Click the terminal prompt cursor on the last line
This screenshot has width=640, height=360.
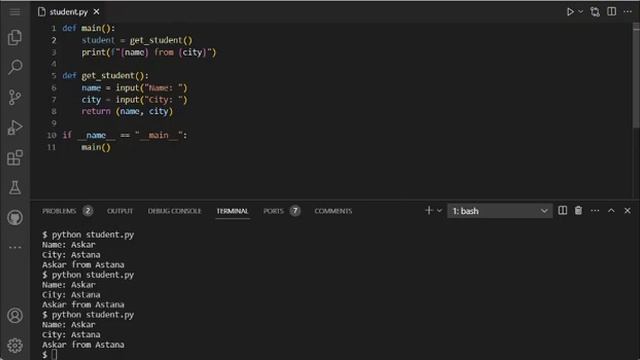(x=54, y=355)
